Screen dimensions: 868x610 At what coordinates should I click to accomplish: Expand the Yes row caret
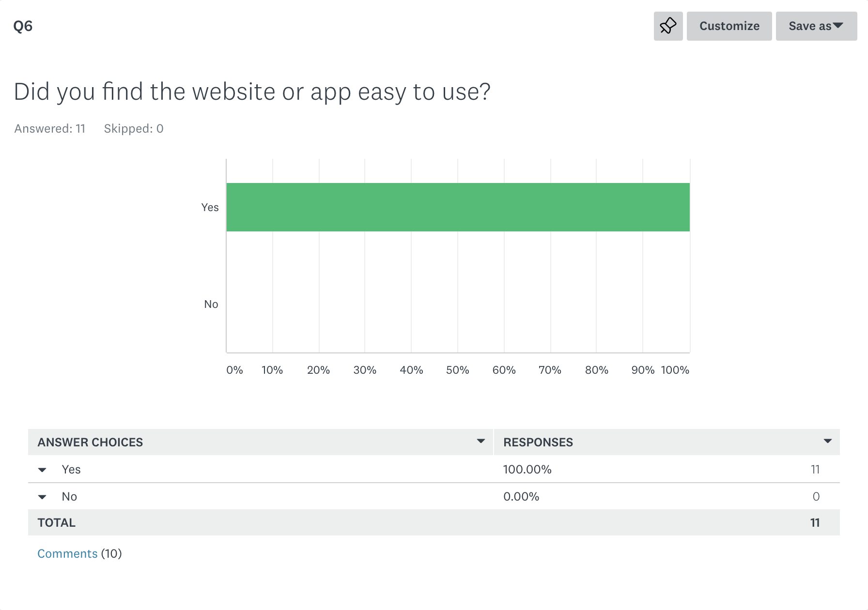click(x=42, y=470)
